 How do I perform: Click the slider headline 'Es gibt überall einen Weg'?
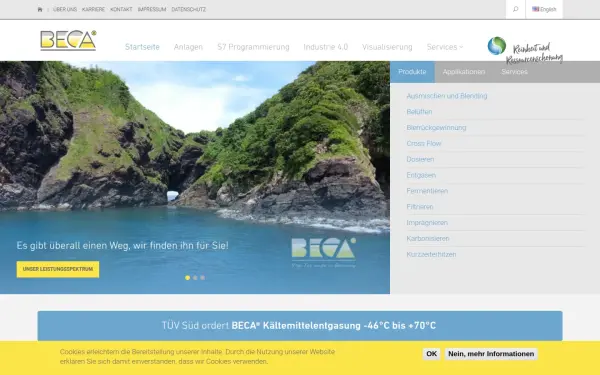(x=122, y=245)
